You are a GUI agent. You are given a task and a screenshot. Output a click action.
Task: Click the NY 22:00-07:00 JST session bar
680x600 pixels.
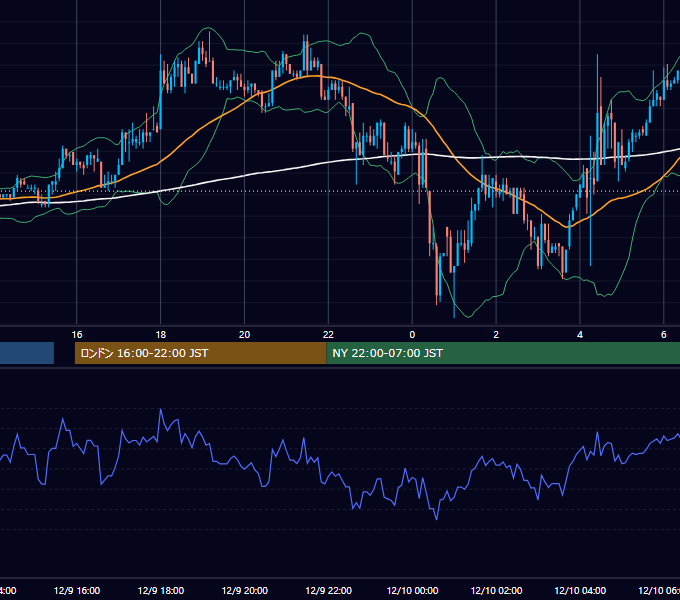503,353
